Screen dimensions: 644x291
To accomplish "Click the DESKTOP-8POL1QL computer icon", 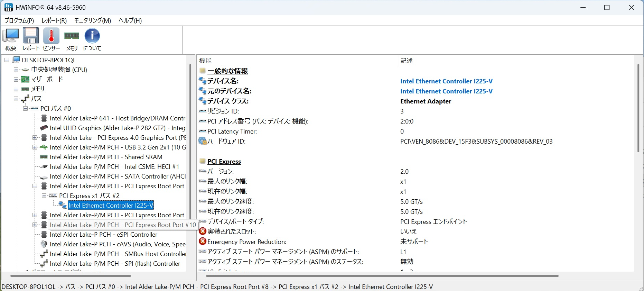I will (16, 60).
